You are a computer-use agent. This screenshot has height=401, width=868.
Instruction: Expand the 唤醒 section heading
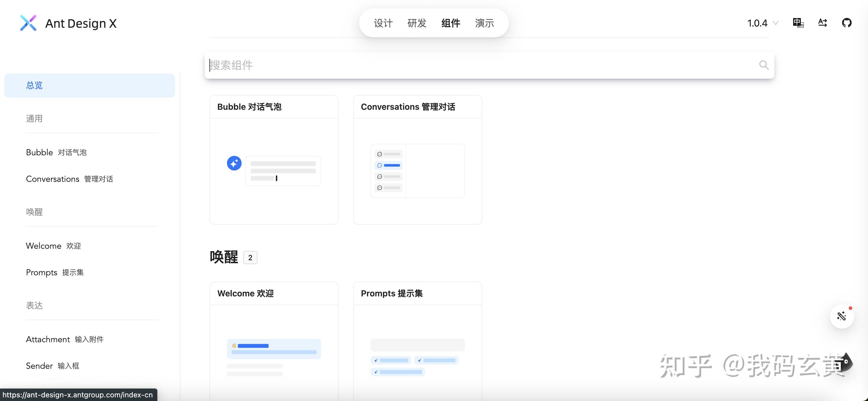point(224,257)
